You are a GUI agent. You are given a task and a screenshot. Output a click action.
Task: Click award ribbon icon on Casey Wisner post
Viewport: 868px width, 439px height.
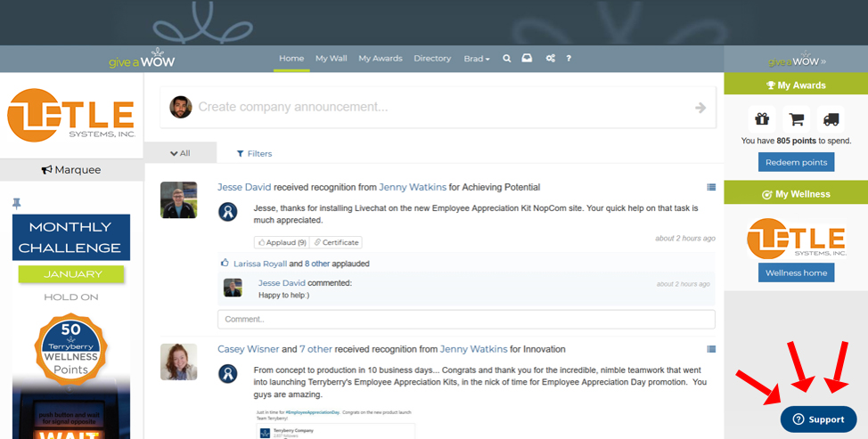click(227, 373)
